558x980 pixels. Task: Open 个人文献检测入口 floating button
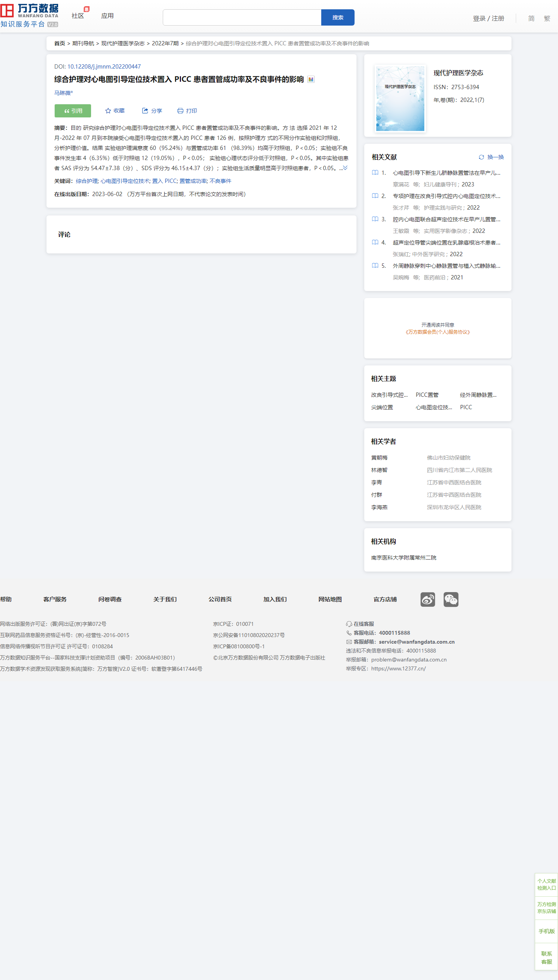(x=546, y=884)
